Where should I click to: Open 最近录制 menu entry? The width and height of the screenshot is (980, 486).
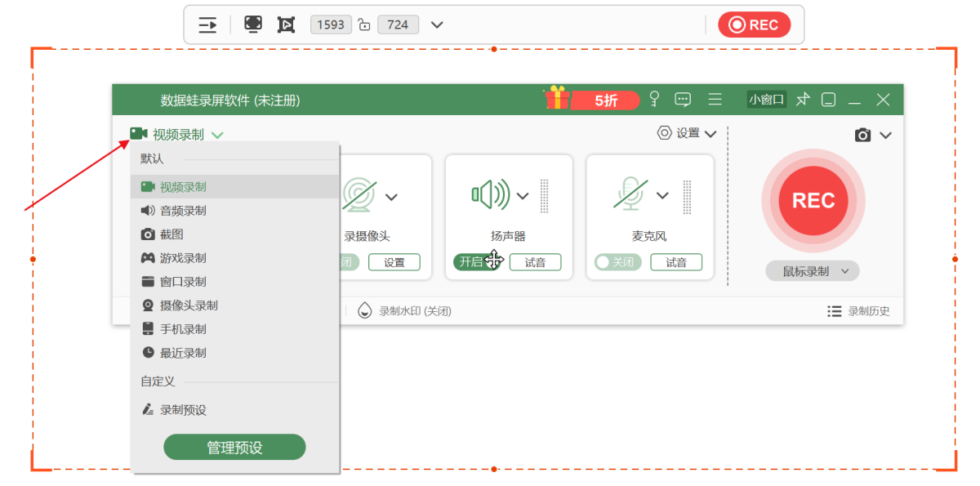pos(234,353)
